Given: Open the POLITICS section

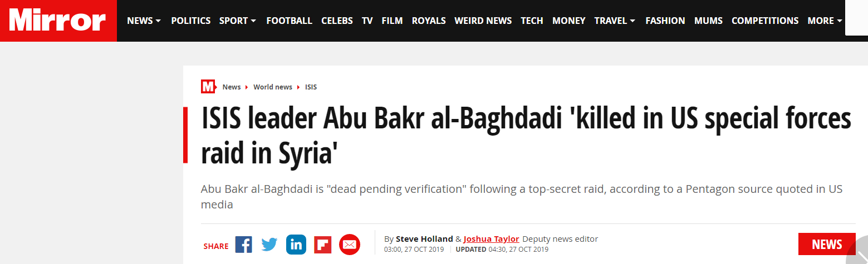Looking at the screenshot, I should 190,21.
